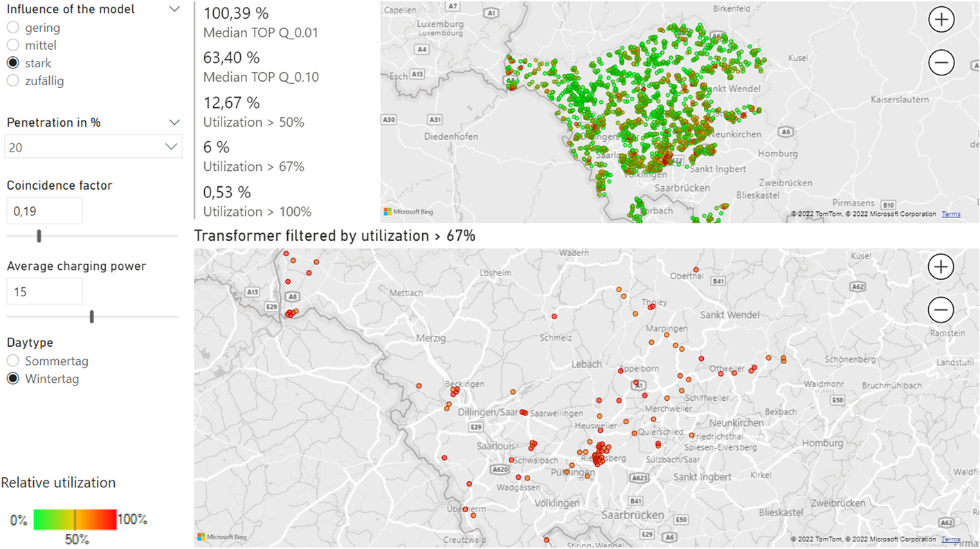The width and height of the screenshot is (980, 549).
Task: Open the Terms link in lower map
Action: pos(951,539)
